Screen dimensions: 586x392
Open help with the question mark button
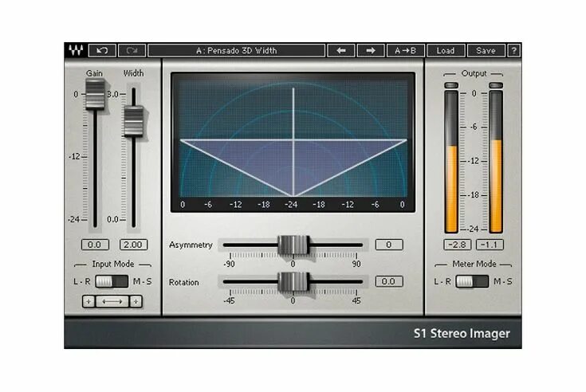tap(514, 50)
